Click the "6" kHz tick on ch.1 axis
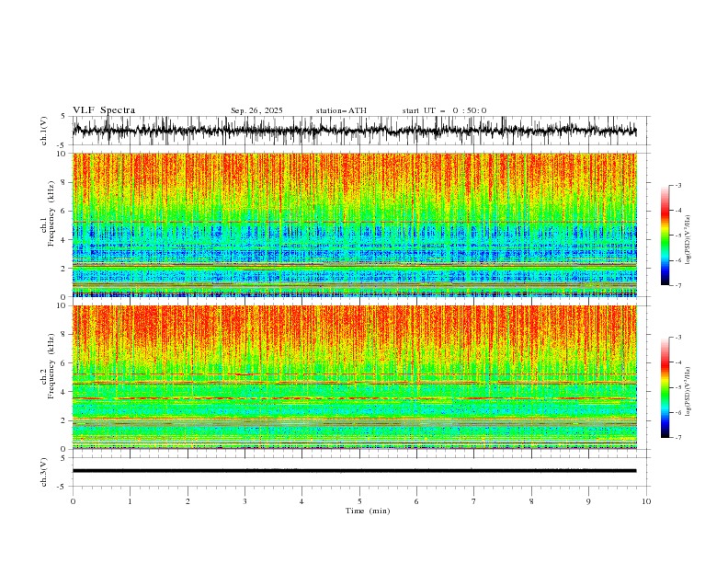The height and width of the screenshot is (563, 728). click(x=64, y=211)
